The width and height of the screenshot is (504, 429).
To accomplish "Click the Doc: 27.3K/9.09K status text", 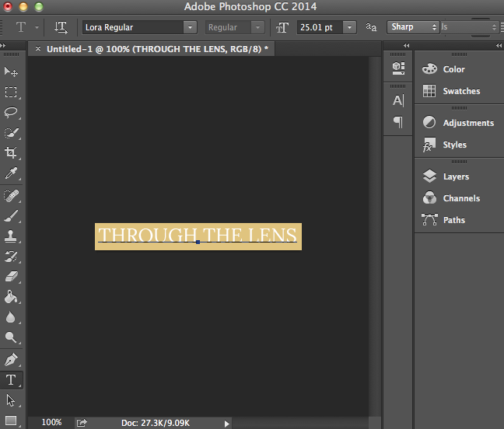I will click(x=156, y=423).
